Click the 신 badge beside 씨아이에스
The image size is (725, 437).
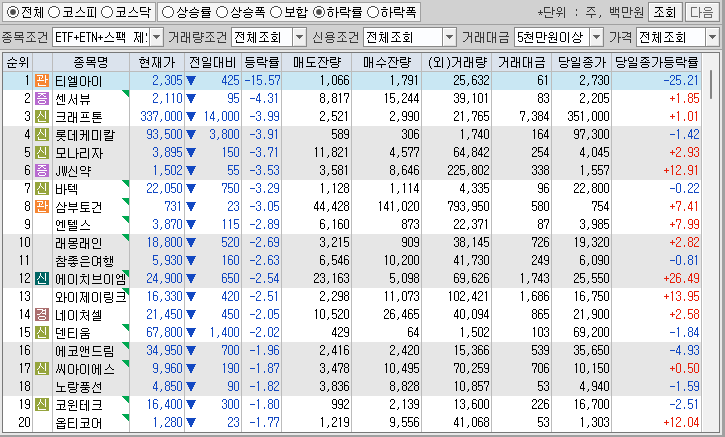tap(42, 369)
